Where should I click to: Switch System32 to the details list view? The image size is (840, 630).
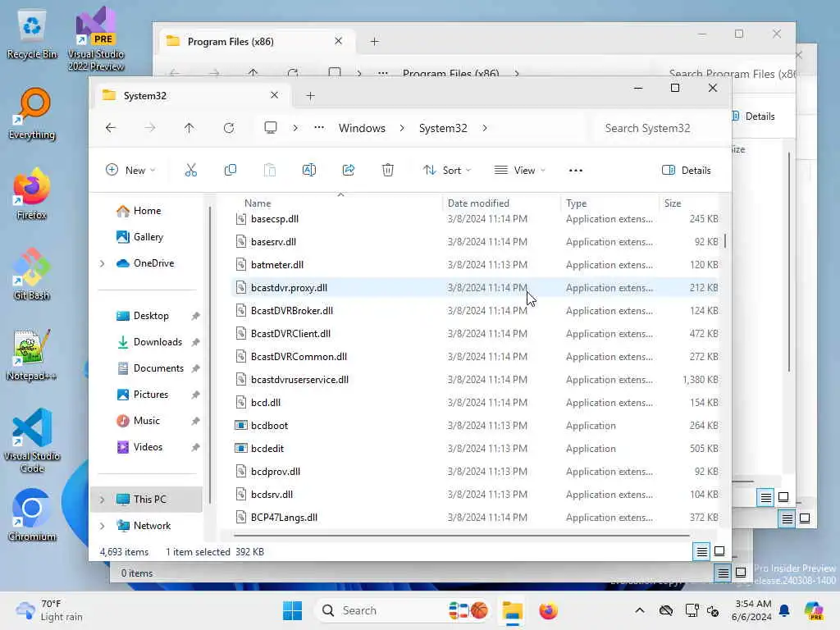point(702,551)
